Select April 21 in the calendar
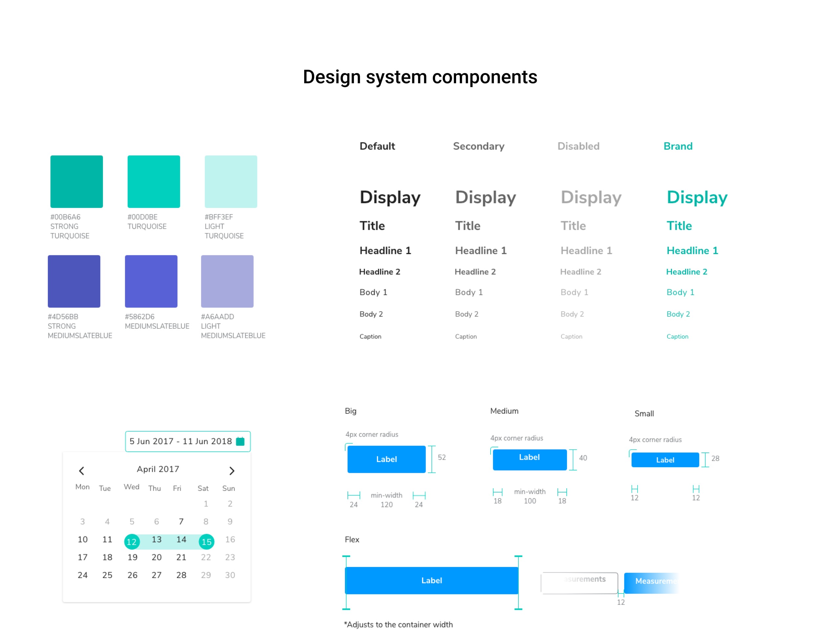The width and height of the screenshot is (840, 630). (181, 557)
